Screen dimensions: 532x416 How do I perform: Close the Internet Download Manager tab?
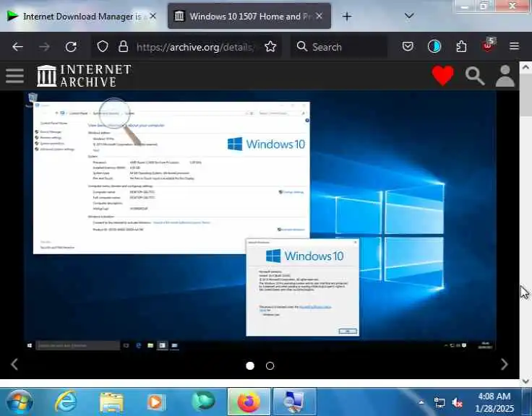click(x=153, y=16)
